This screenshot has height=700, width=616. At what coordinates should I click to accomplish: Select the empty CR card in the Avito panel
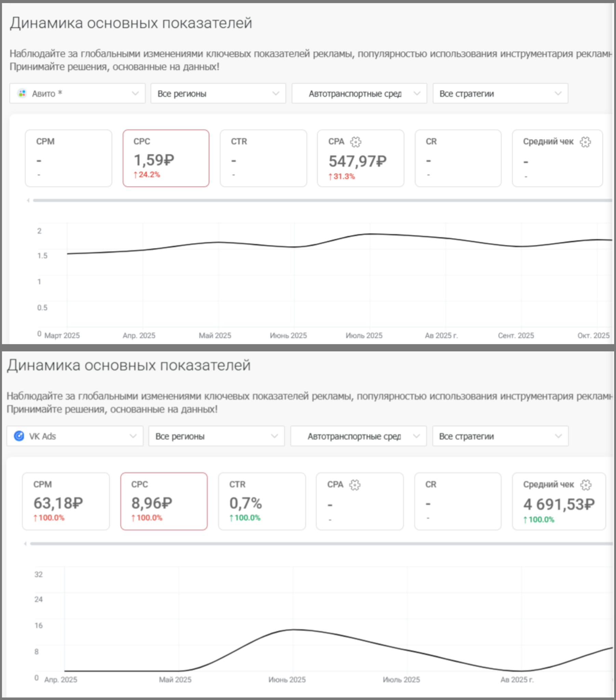(x=458, y=158)
